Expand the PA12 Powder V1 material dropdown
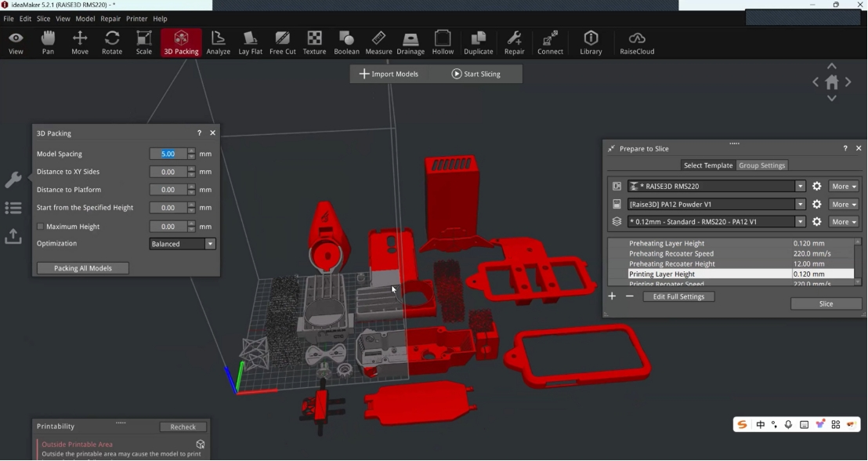Screen dimensions: 868x461 800,204
